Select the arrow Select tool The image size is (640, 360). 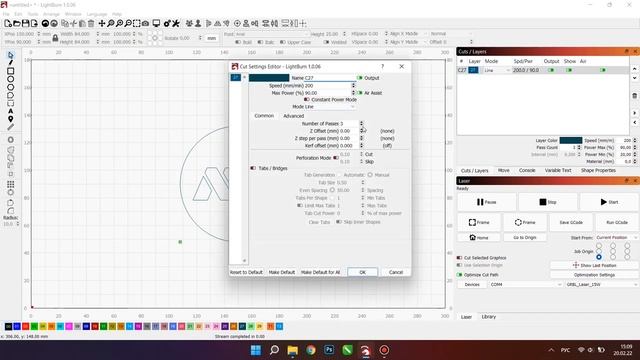[11, 55]
